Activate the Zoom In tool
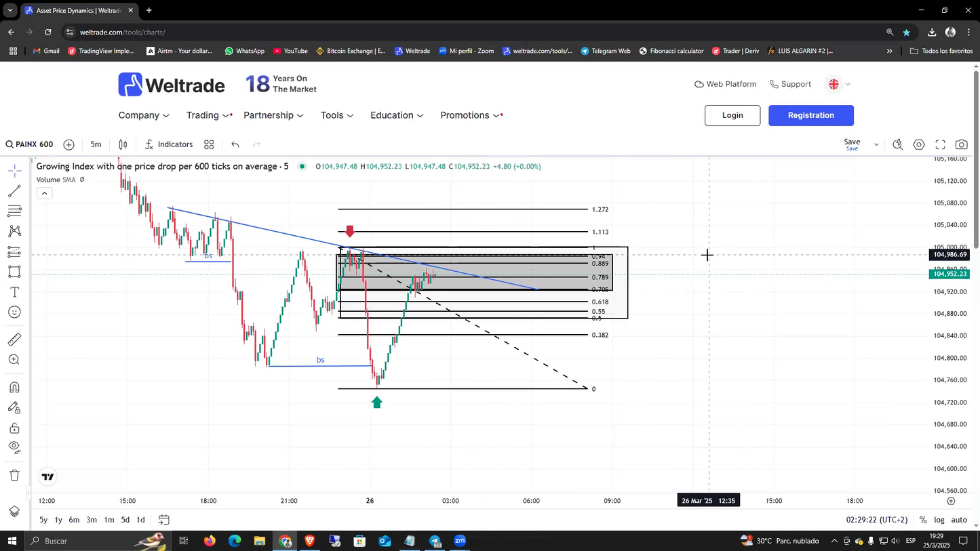 15,360
